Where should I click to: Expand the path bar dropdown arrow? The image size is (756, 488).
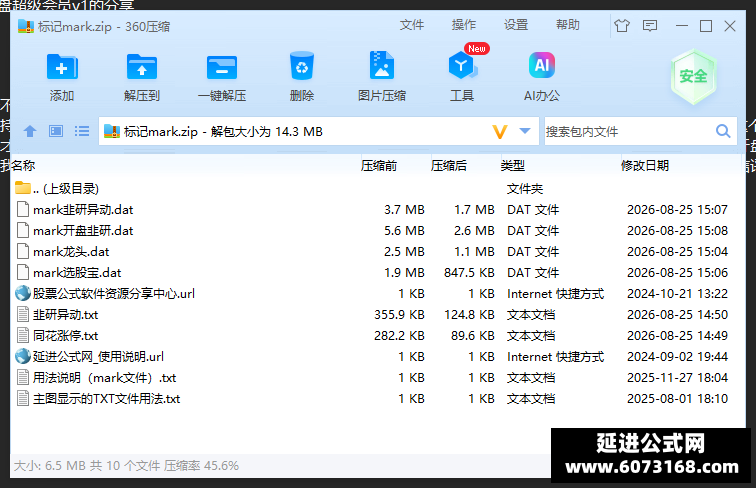[525, 131]
